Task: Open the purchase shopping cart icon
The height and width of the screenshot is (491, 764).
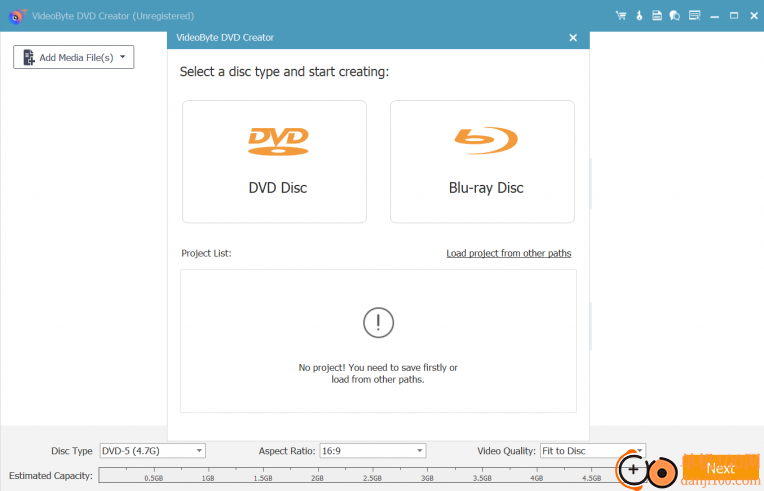Action: tap(621, 16)
